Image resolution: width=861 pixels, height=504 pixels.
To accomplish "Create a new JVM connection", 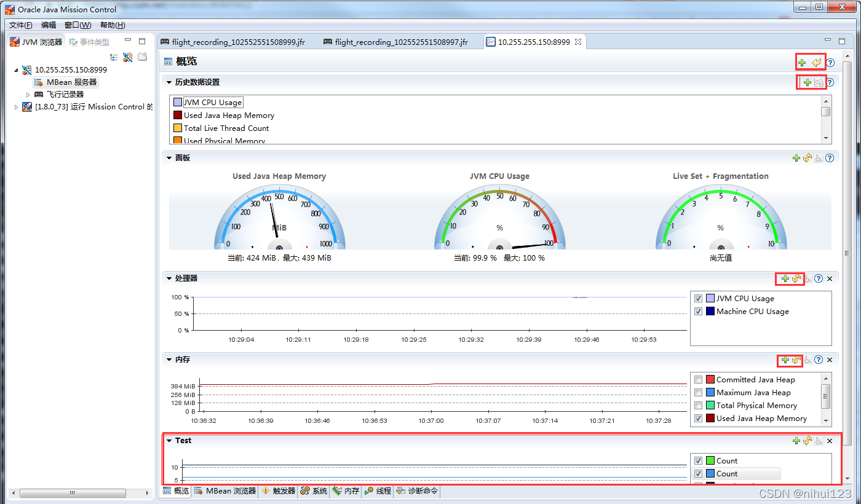I will point(128,57).
